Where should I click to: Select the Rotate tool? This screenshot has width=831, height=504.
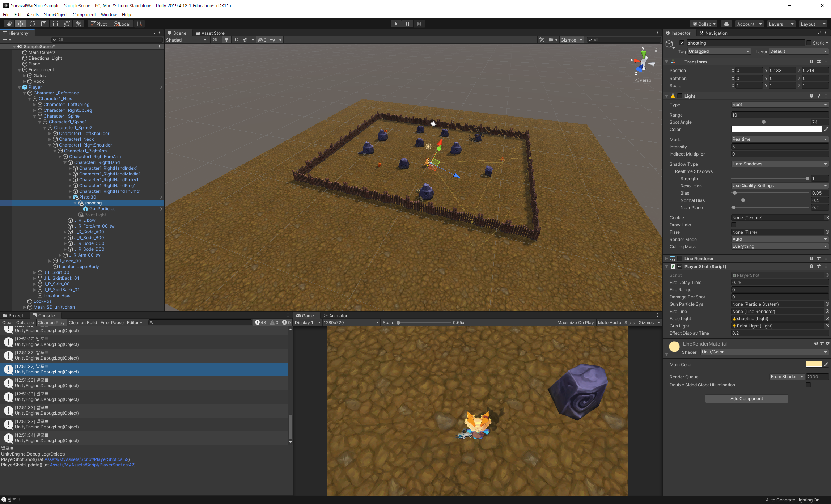[x=32, y=24]
